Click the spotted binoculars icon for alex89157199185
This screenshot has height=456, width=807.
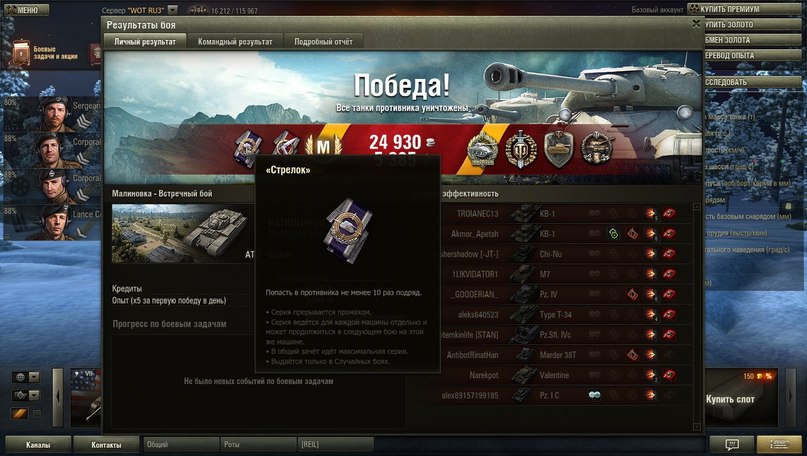[x=594, y=395]
